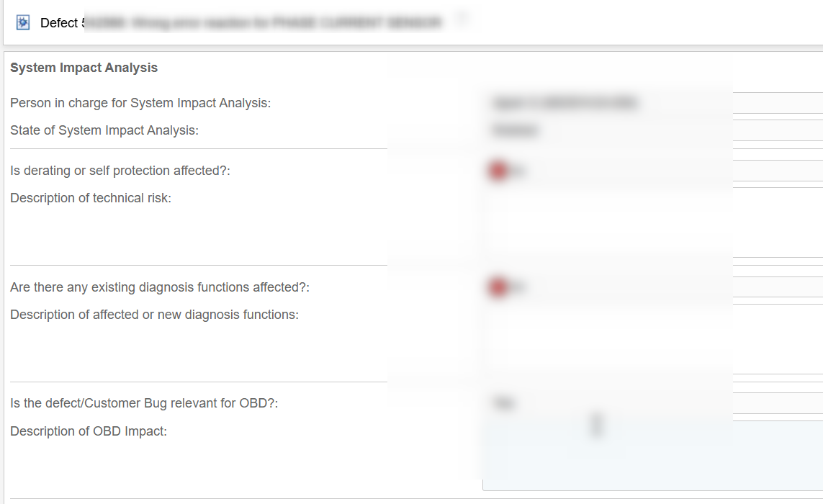Image resolution: width=823 pixels, height=504 pixels.
Task: Open the State of System Impact Analysis dropdown
Action: [x=652, y=130]
